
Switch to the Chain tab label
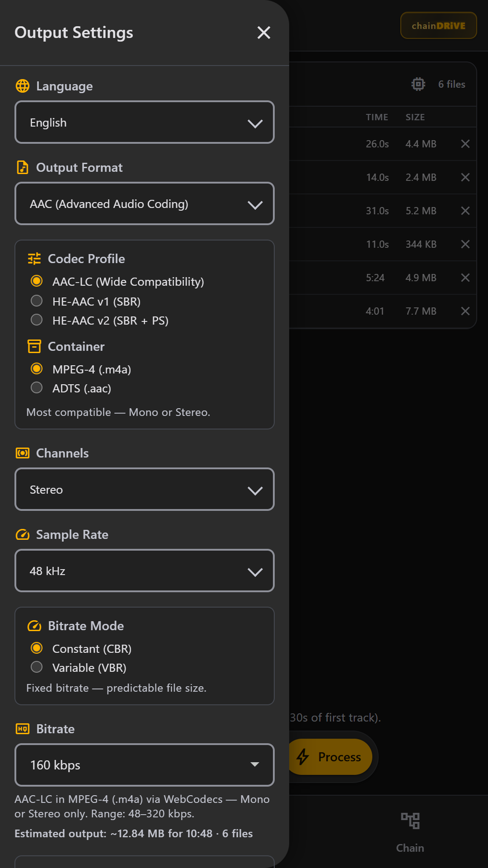tap(410, 848)
